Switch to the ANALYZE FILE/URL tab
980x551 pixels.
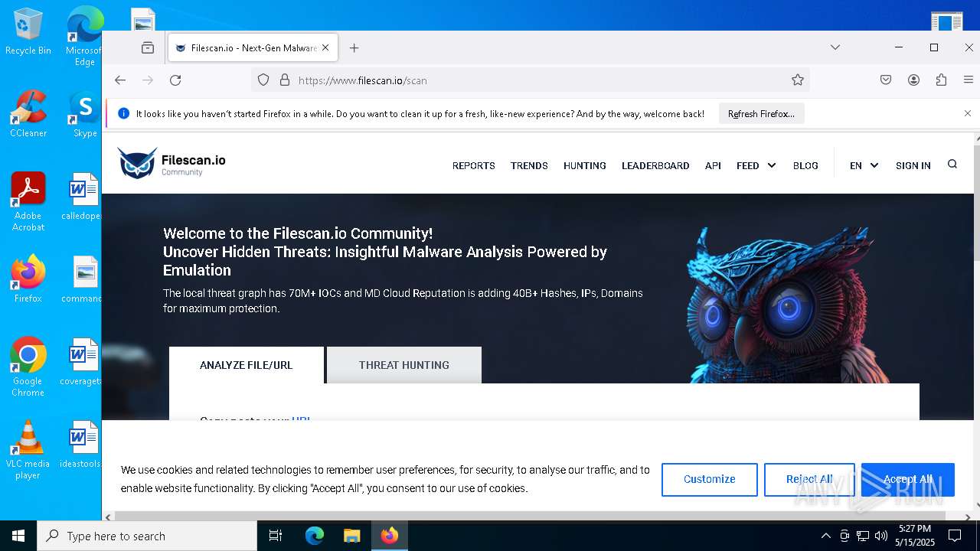pos(247,365)
